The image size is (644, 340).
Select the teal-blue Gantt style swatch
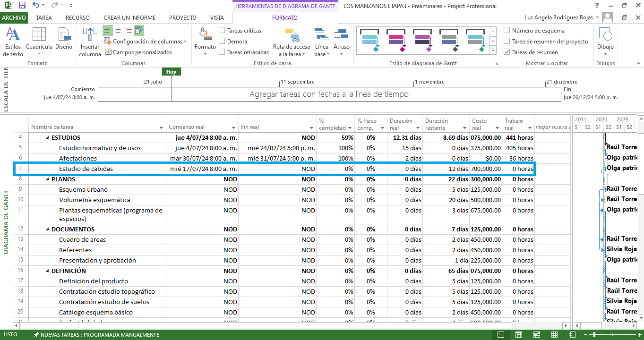tap(369, 41)
